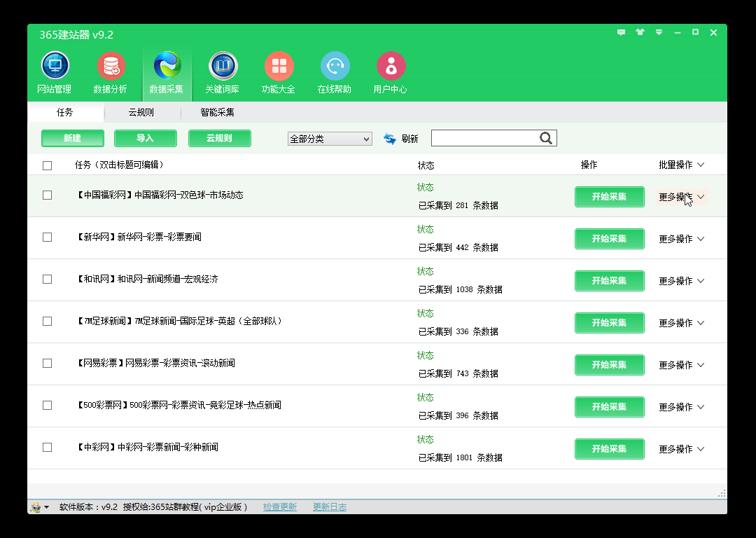Check the 7M足球新闻 task checkbox

coord(48,321)
